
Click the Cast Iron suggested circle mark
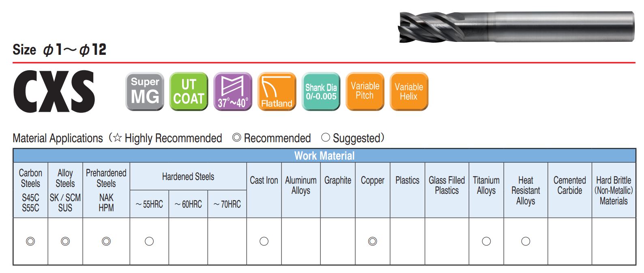264,241
